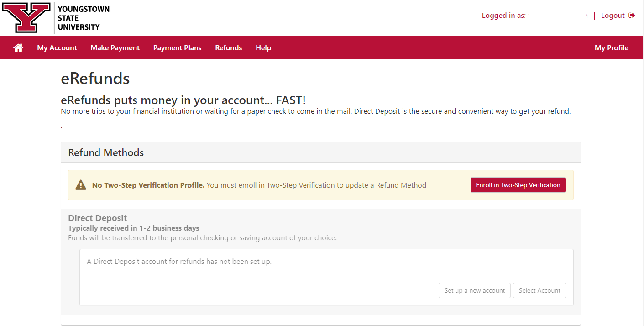Click the Logout link
This screenshot has width=644, height=326.
click(613, 16)
